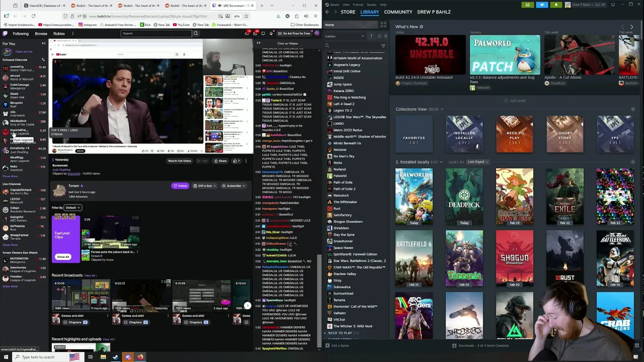Viewport: 644px width, 362px height.
Task: Open FPS collection tile
Action: pos(615,134)
